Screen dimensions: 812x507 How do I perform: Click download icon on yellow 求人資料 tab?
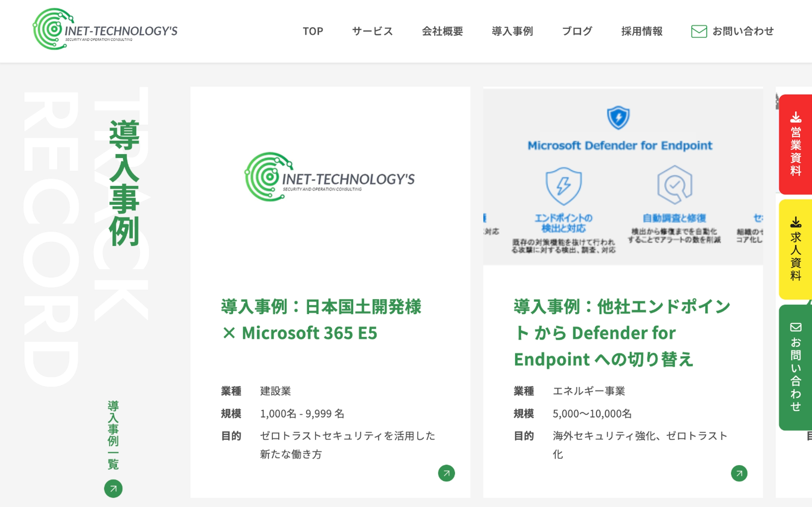[x=796, y=223]
